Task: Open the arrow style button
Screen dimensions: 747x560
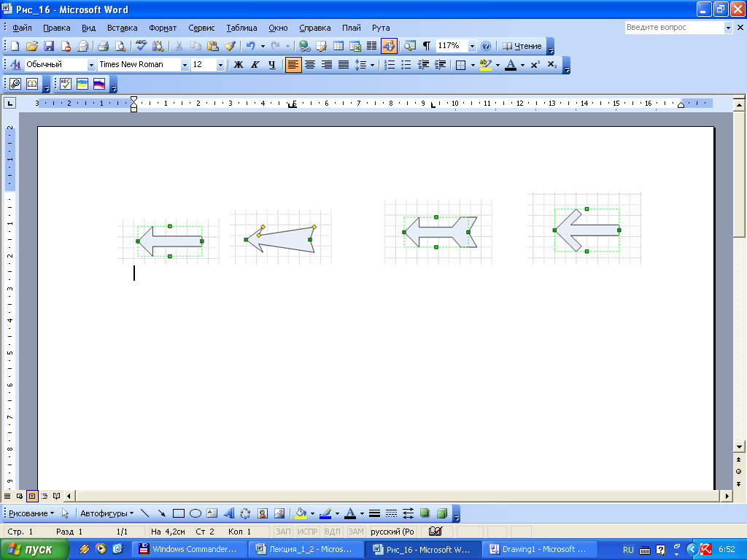Action: (408, 513)
